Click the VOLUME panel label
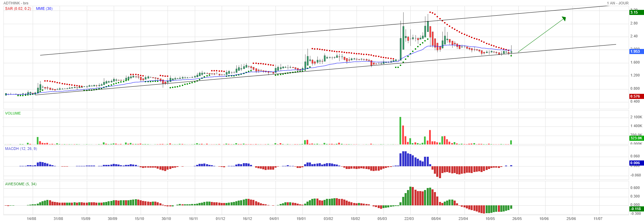The image size is (644, 222). pos(13,113)
